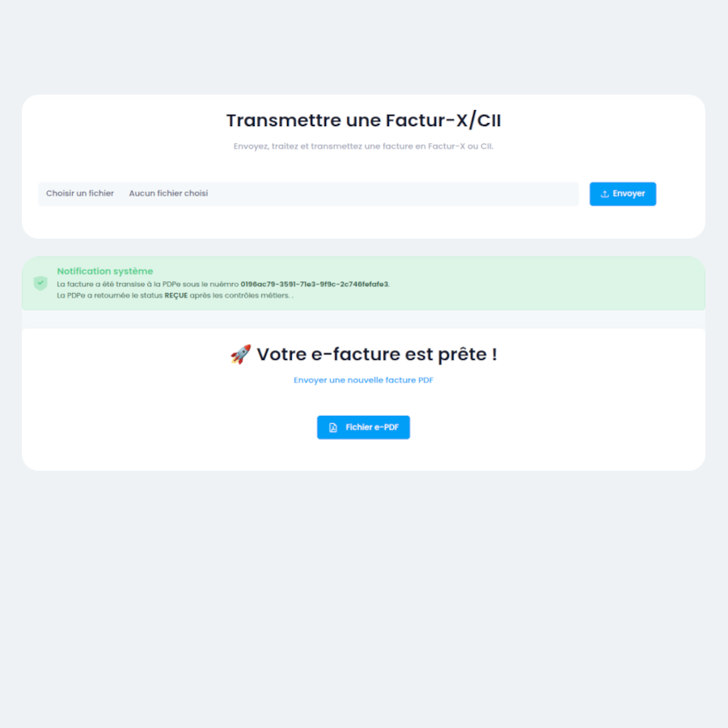
Task: Click the subtitle "Envoyez, traitez et transmettez" text
Action: pos(363,147)
